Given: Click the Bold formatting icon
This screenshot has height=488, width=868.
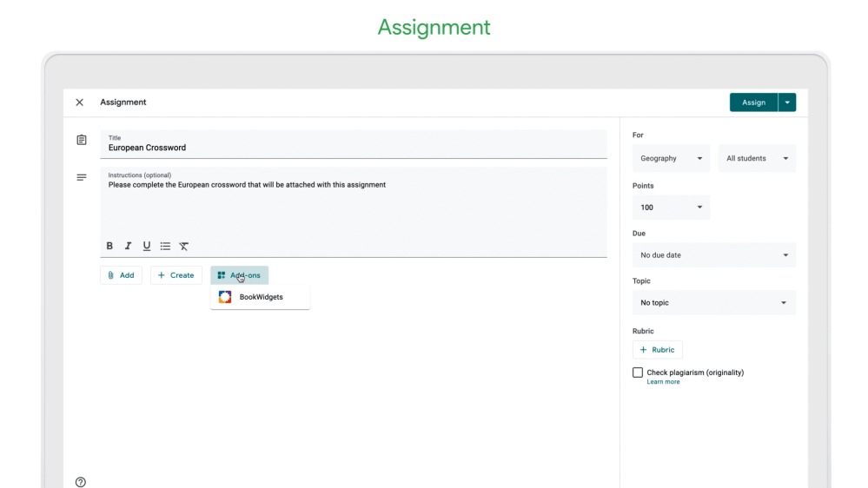Looking at the screenshot, I should 109,246.
